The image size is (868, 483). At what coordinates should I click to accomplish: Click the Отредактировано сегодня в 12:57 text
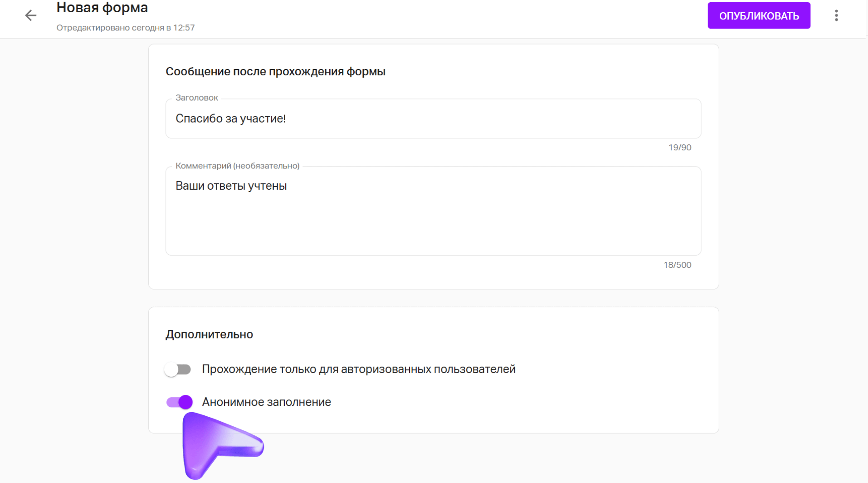(x=126, y=28)
